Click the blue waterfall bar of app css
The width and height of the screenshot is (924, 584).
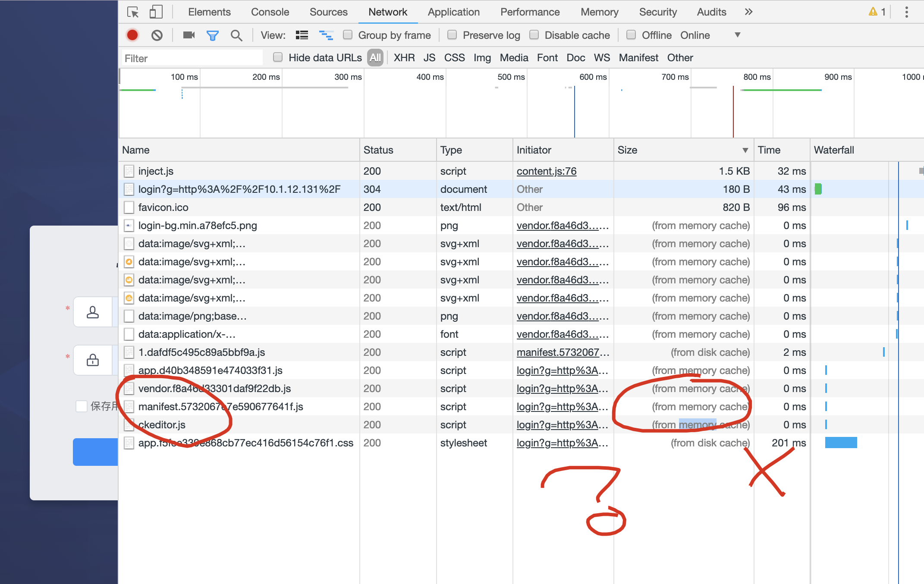[x=841, y=443]
